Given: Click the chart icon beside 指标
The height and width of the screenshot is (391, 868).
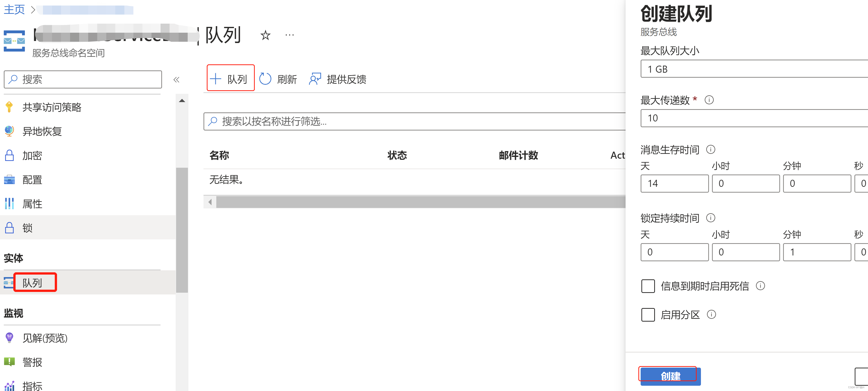Looking at the screenshot, I should point(10,386).
